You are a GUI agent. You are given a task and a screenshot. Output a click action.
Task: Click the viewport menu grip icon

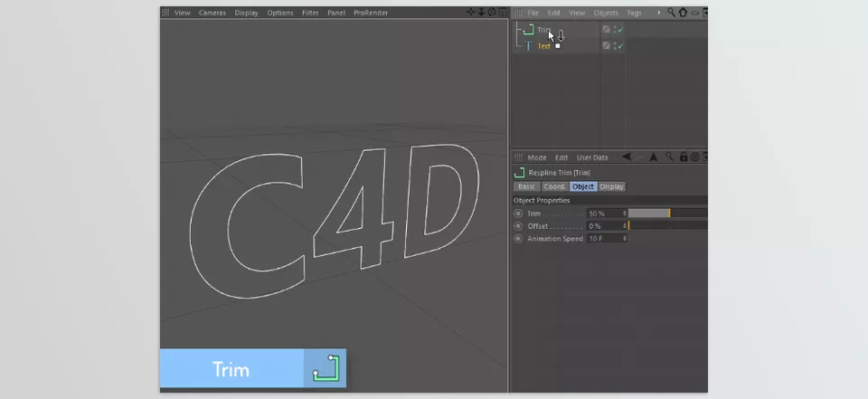165,12
